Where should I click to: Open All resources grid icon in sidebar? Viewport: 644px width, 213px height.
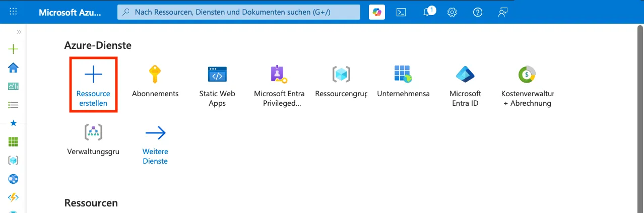pyautogui.click(x=14, y=142)
